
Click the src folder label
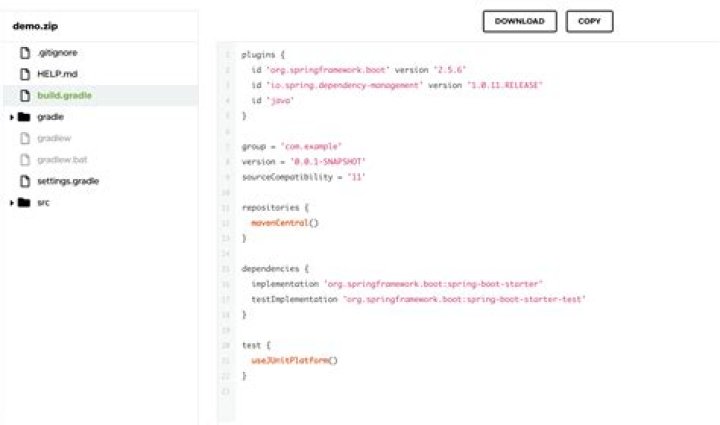[43, 202]
